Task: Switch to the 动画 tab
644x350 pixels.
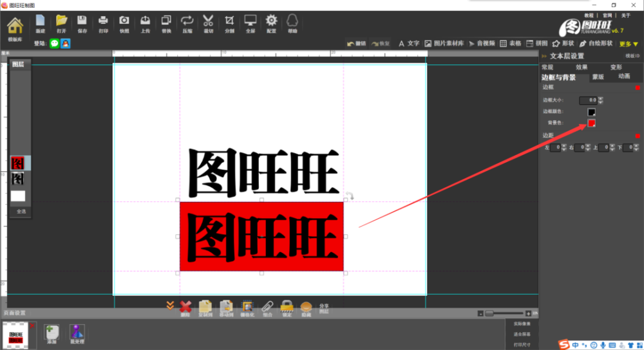Action: pyautogui.click(x=624, y=77)
